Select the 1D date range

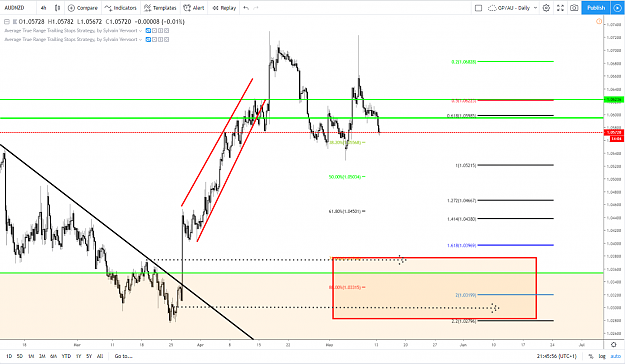(x=9, y=356)
